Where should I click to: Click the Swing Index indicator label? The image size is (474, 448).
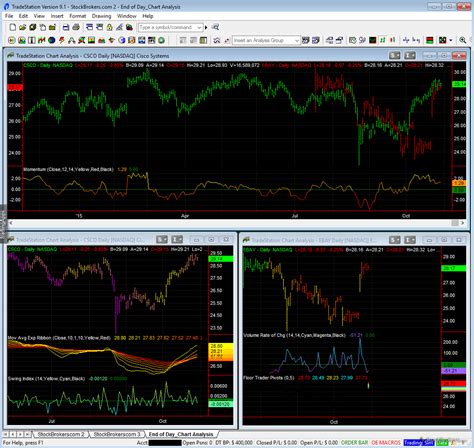tap(46, 379)
